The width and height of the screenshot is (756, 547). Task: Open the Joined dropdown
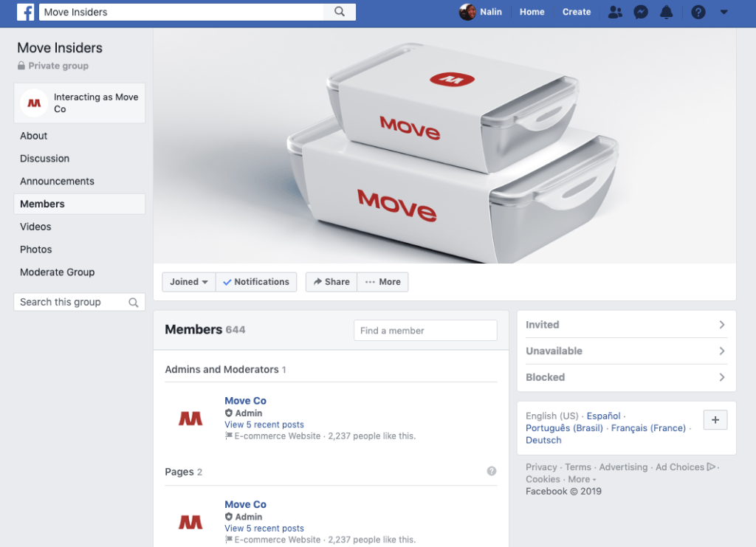[x=188, y=281]
